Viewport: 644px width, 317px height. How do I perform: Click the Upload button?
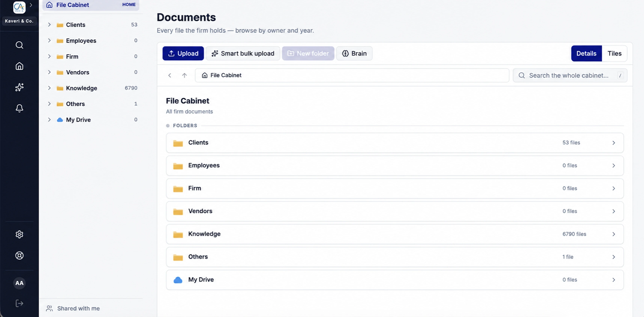[183, 53]
